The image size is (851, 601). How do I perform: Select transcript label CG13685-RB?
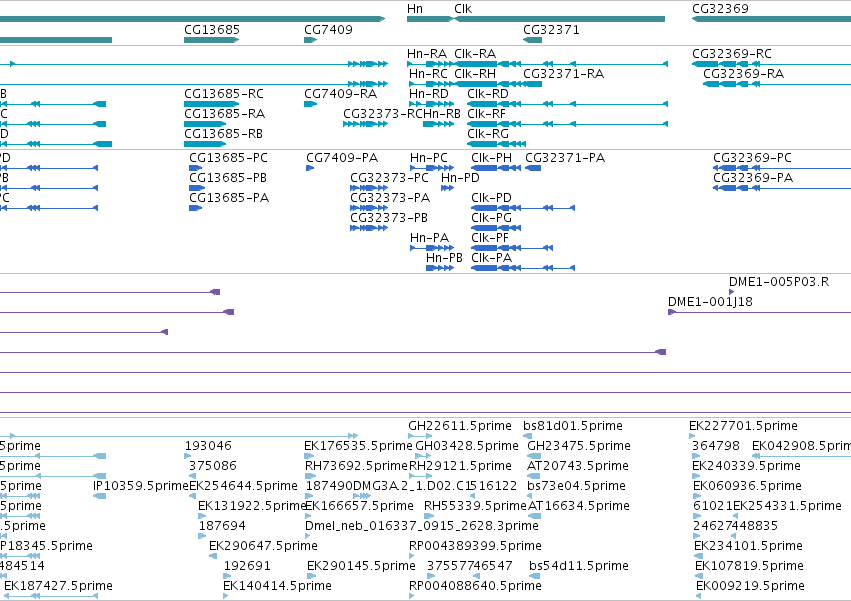point(223,134)
